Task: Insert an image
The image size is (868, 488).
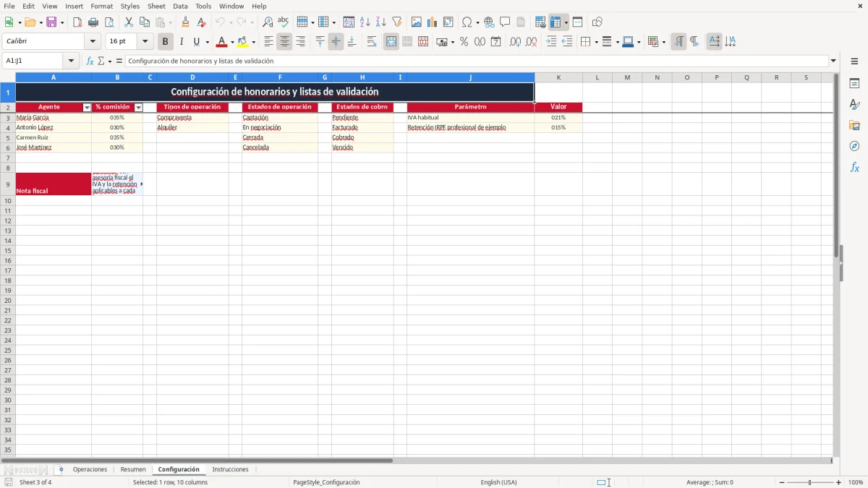Action: coord(416,22)
